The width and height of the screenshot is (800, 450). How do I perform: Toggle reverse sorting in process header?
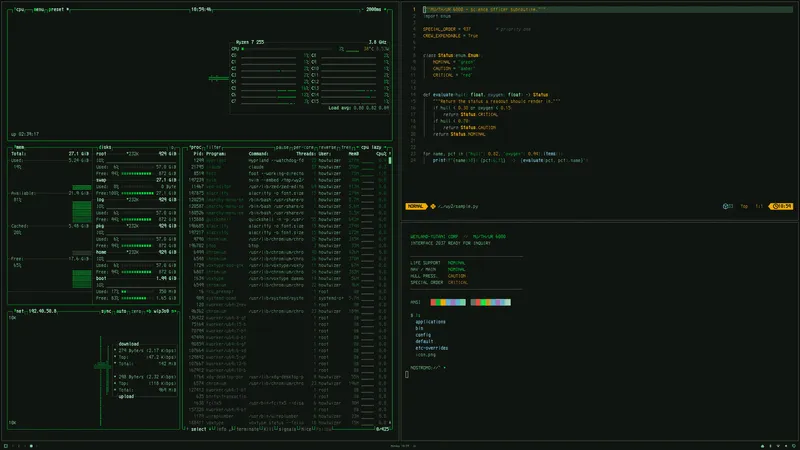tap(328, 147)
